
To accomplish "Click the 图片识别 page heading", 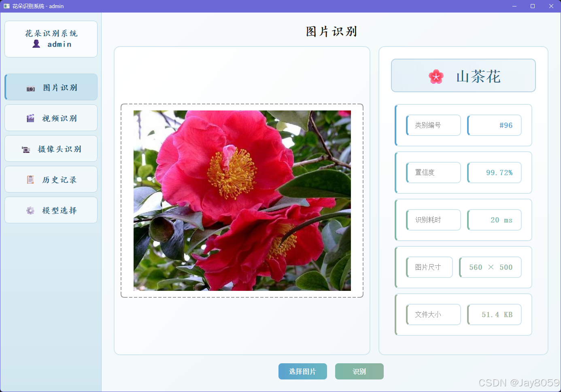I will click(x=331, y=32).
